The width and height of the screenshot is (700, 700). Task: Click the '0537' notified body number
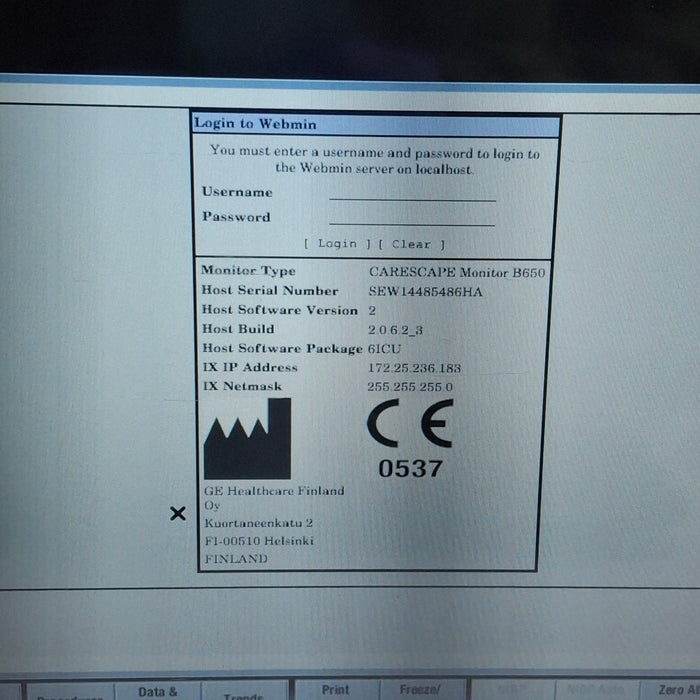(x=410, y=469)
